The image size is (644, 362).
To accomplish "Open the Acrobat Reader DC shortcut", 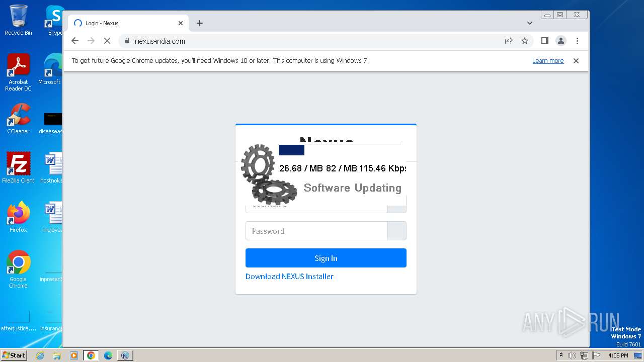I will point(18,72).
